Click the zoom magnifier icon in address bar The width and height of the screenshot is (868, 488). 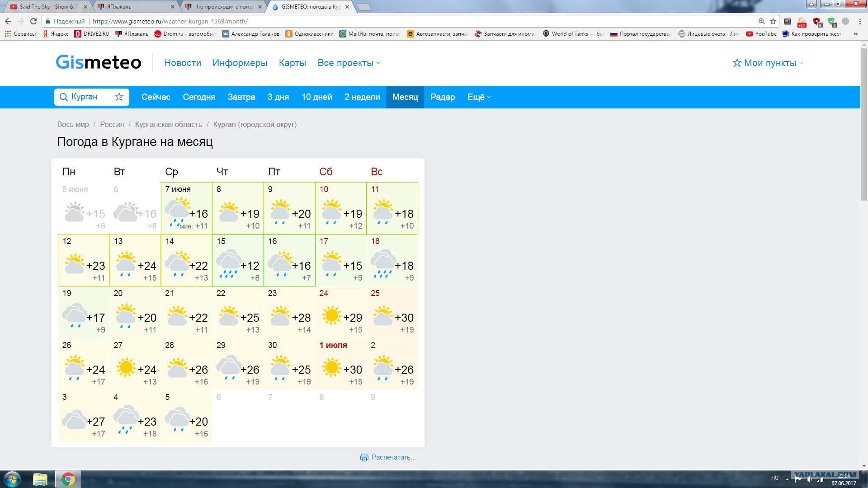click(762, 21)
